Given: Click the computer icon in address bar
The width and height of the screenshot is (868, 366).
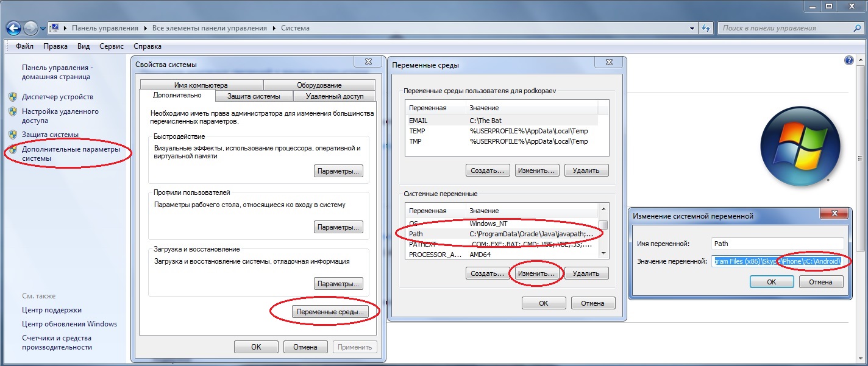Looking at the screenshot, I should point(55,28).
